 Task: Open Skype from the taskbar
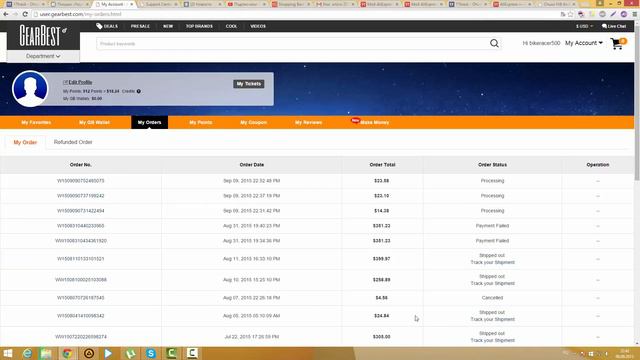click(151, 353)
